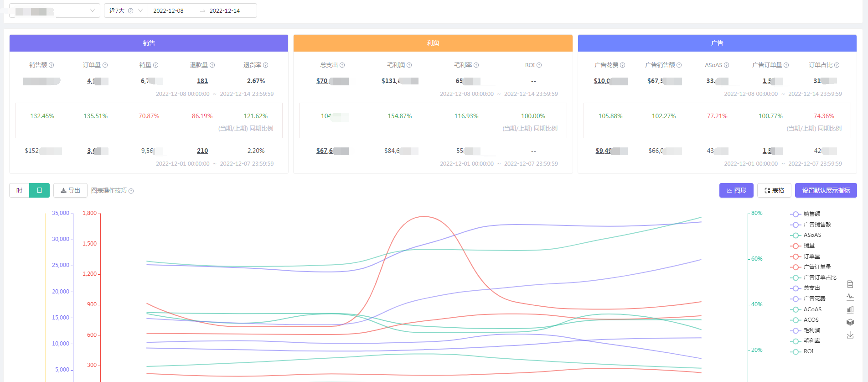Switch to hourly 时 view tab
Viewport: 868px width, 382px height.
coord(19,190)
